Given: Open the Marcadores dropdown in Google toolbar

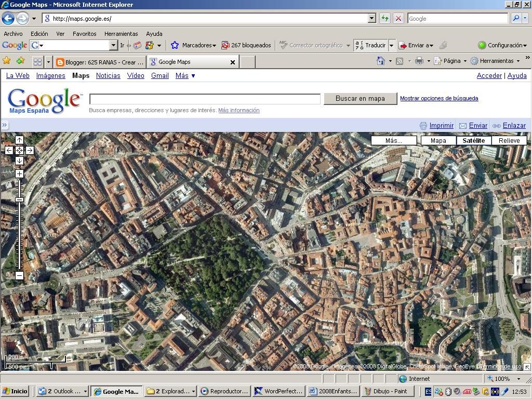Looking at the screenshot, I should coord(199,45).
